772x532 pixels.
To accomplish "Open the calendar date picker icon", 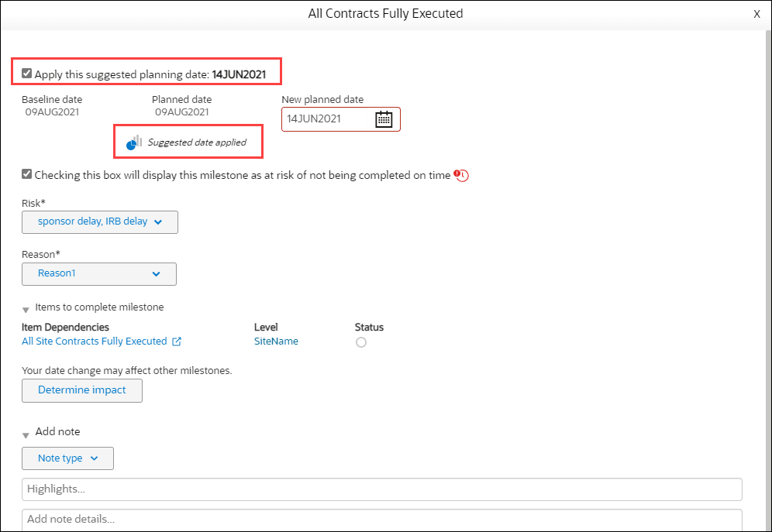I will (384, 119).
